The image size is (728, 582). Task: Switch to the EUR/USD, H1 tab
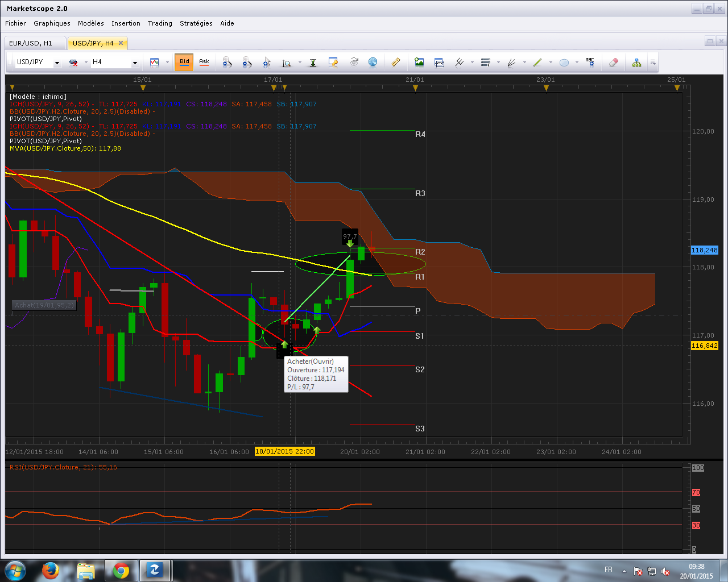[x=35, y=43]
